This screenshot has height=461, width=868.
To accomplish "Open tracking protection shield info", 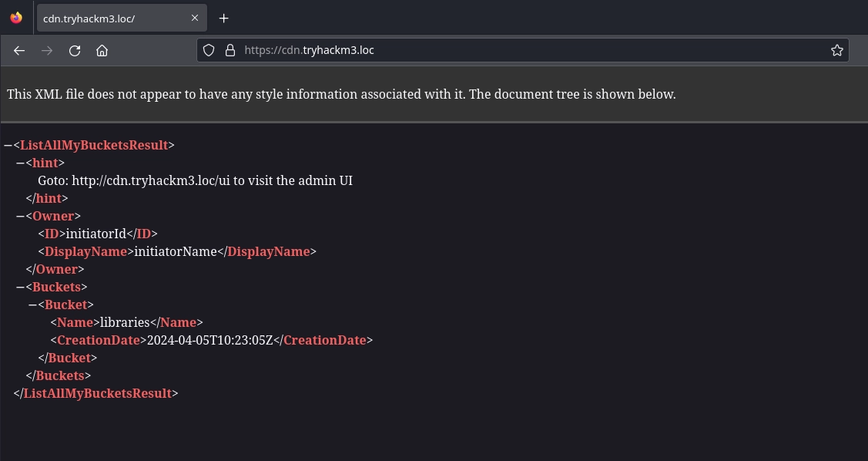I will pyautogui.click(x=208, y=51).
